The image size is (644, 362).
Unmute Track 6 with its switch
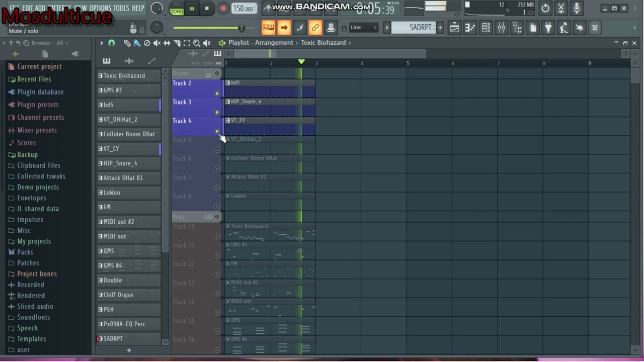click(x=217, y=169)
